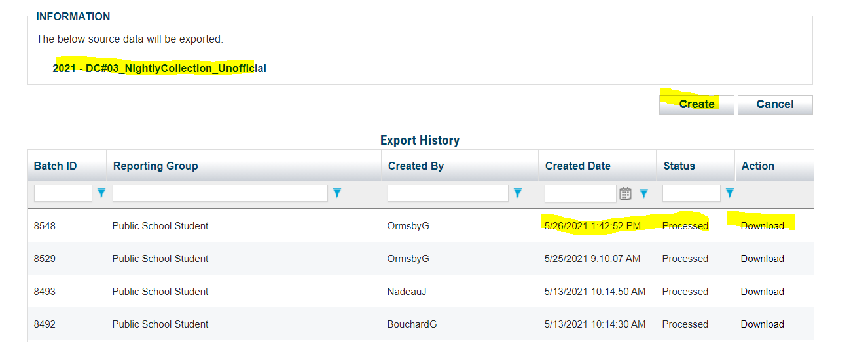Open Created Date filter funnel icon
The height and width of the screenshot is (342, 868).
click(643, 193)
